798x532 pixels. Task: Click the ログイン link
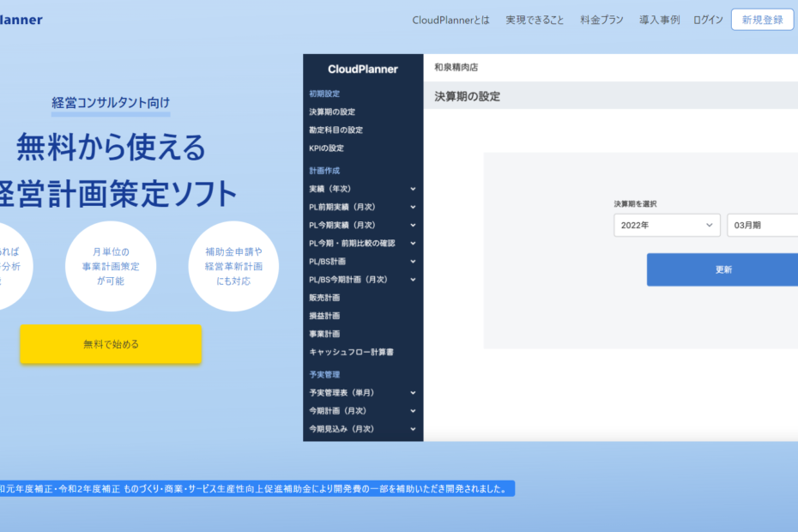tap(708, 20)
